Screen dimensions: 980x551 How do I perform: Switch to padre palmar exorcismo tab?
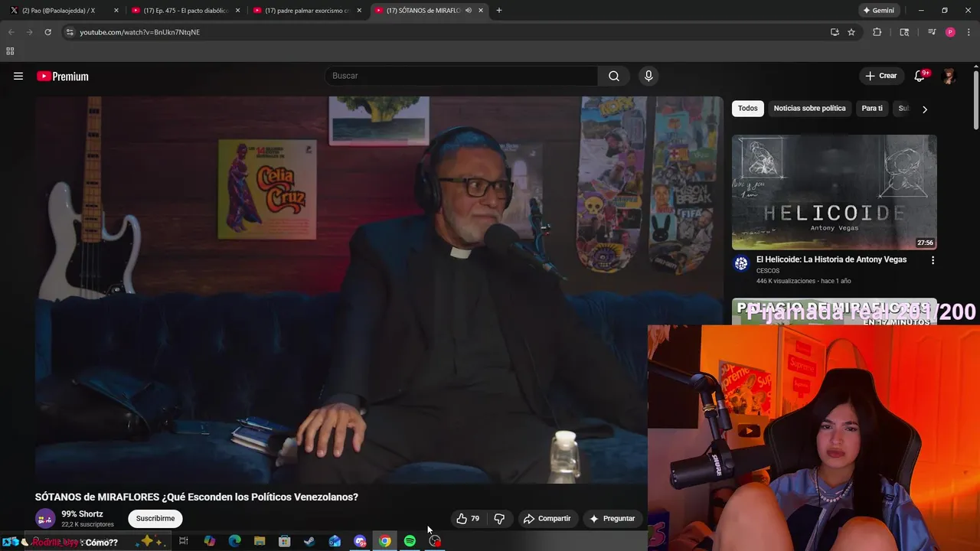(308, 10)
